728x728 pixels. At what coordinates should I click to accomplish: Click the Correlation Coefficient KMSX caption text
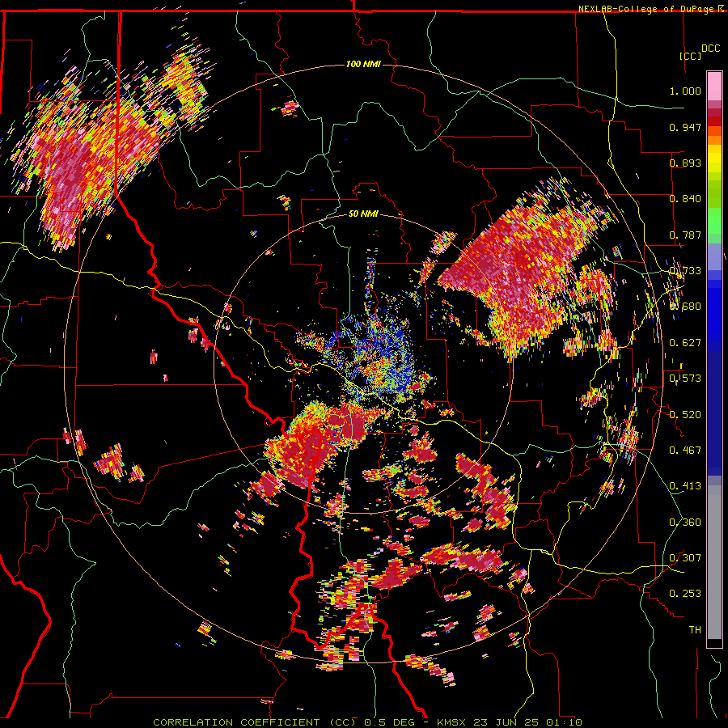(x=367, y=722)
